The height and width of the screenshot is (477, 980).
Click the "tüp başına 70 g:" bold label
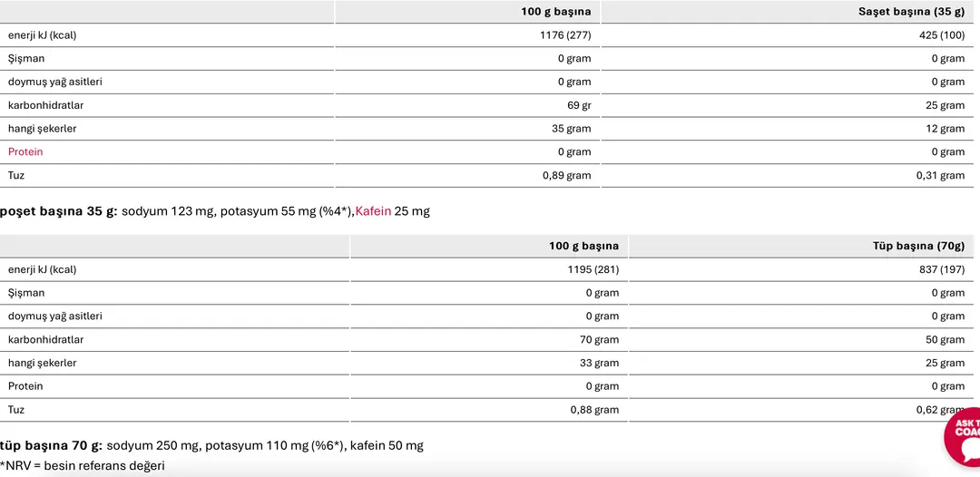point(51,445)
